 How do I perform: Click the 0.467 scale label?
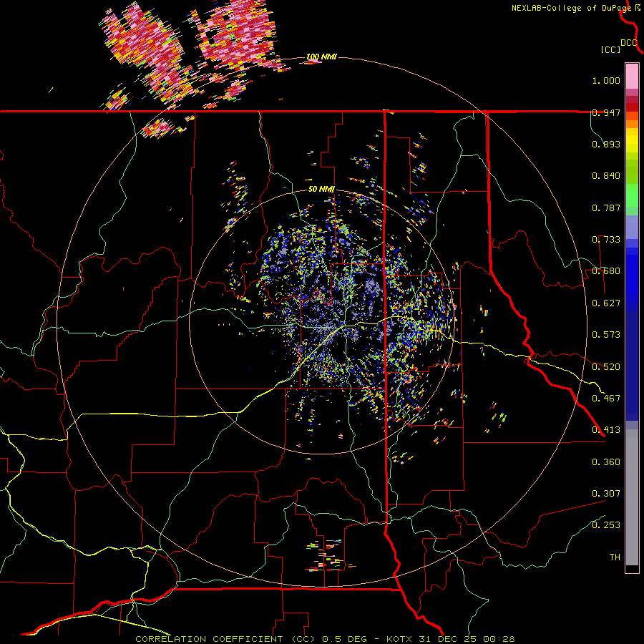606,398
